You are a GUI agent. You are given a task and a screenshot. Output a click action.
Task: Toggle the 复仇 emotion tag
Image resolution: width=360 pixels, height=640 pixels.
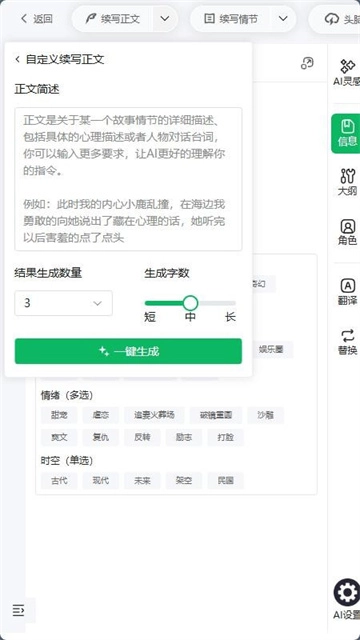point(101,437)
